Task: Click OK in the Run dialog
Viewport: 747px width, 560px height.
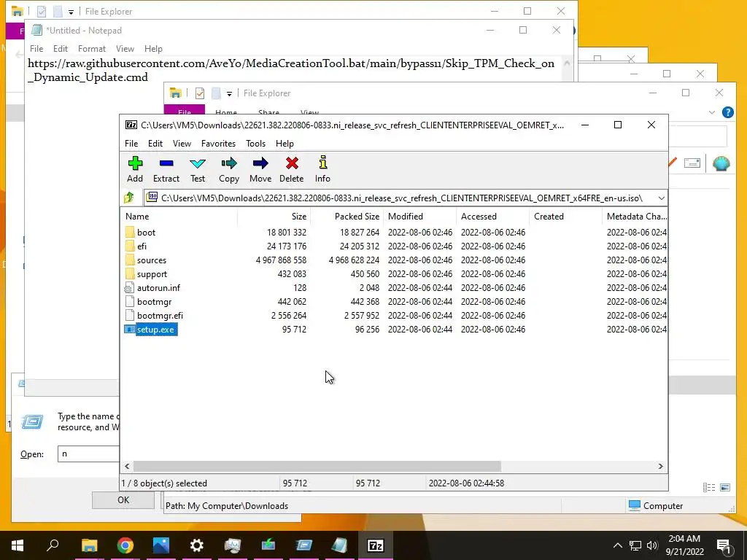Action: 123,500
